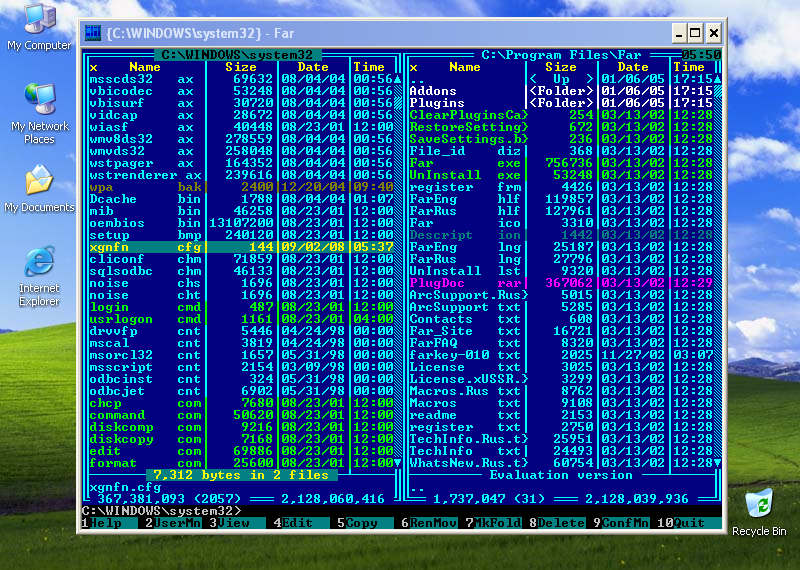
Task: Click right panel scrollbar up arrow
Action: point(717,79)
